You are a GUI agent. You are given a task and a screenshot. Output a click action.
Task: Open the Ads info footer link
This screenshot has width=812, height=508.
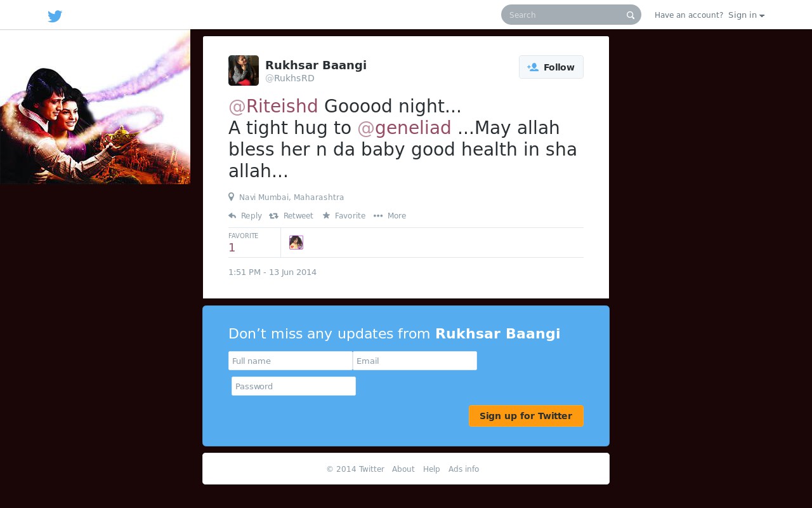coord(464,469)
